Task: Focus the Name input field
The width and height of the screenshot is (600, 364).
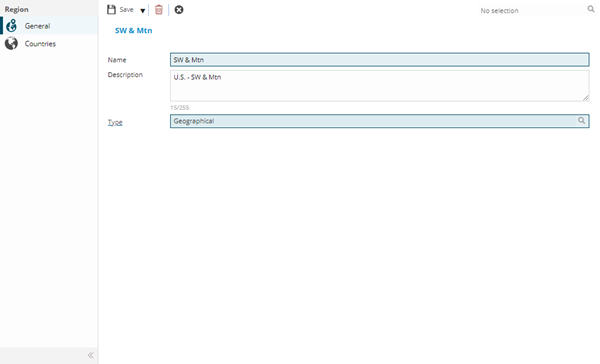Action: 380,60
